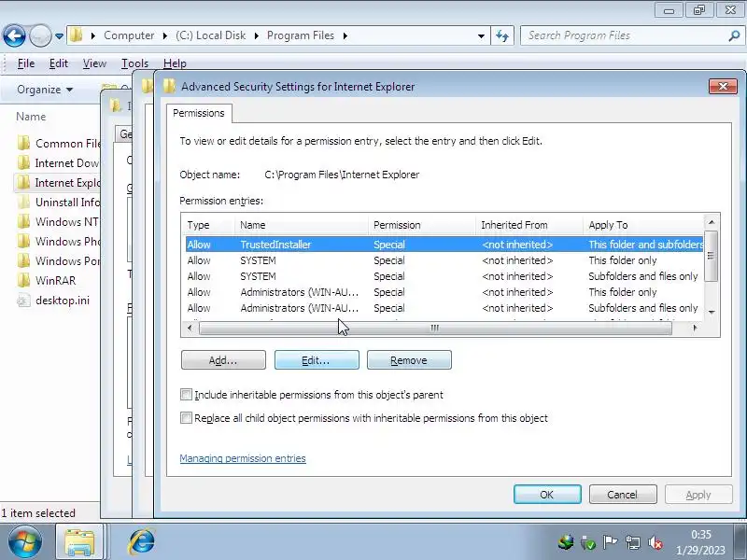Open the Organize dropdown

pos(45,90)
